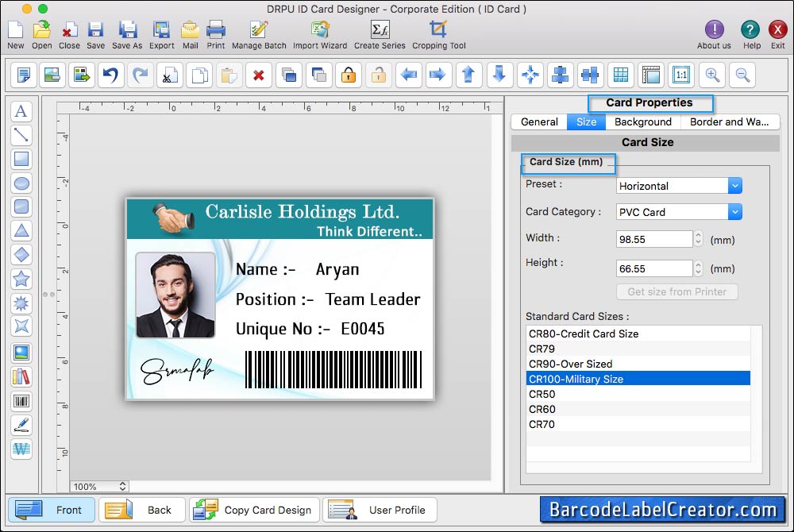This screenshot has width=794, height=532.
Task: Select the Line drawing tool
Action: (21, 135)
